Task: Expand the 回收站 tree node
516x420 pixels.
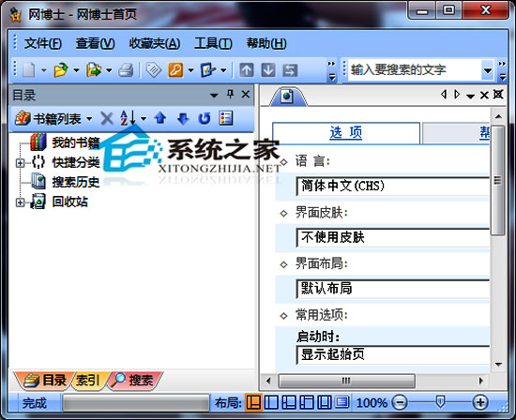Action: tap(20, 202)
